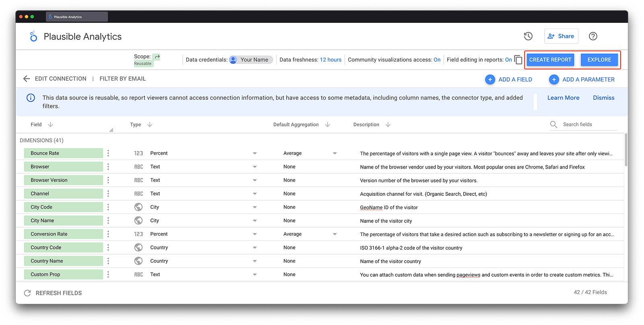Expand type dropdown for Country Code
This screenshot has width=644, height=325.
[x=254, y=248]
